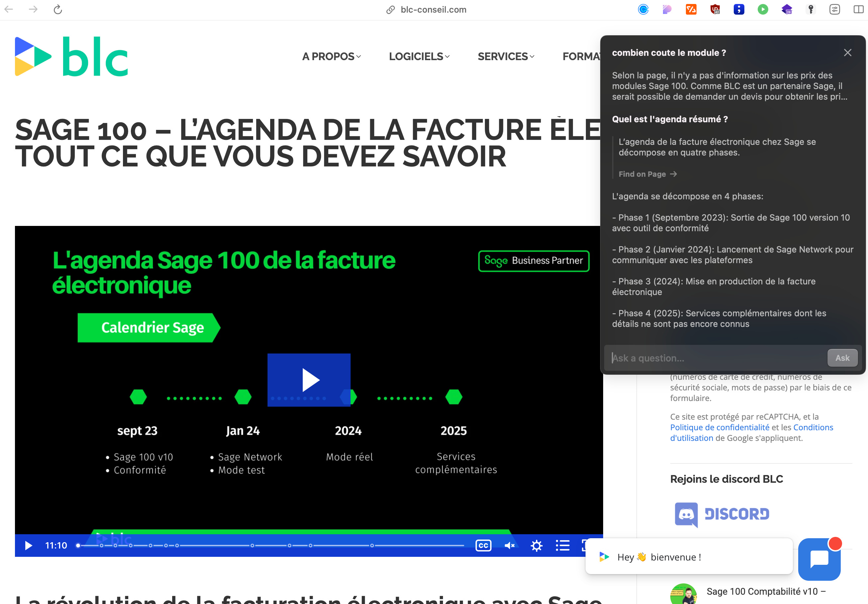This screenshot has width=868, height=604.
Task: Open the FORMA navigation item
Action: pyautogui.click(x=581, y=56)
